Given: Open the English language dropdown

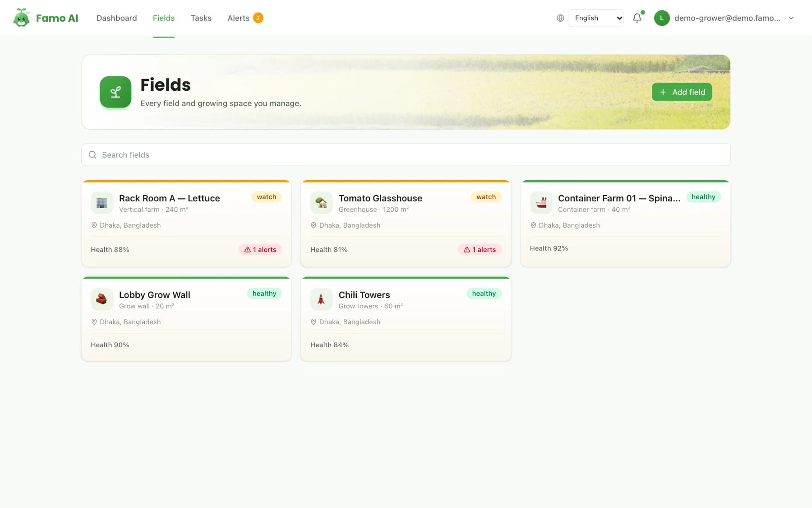Looking at the screenshot, I should (x=595, y=18).
